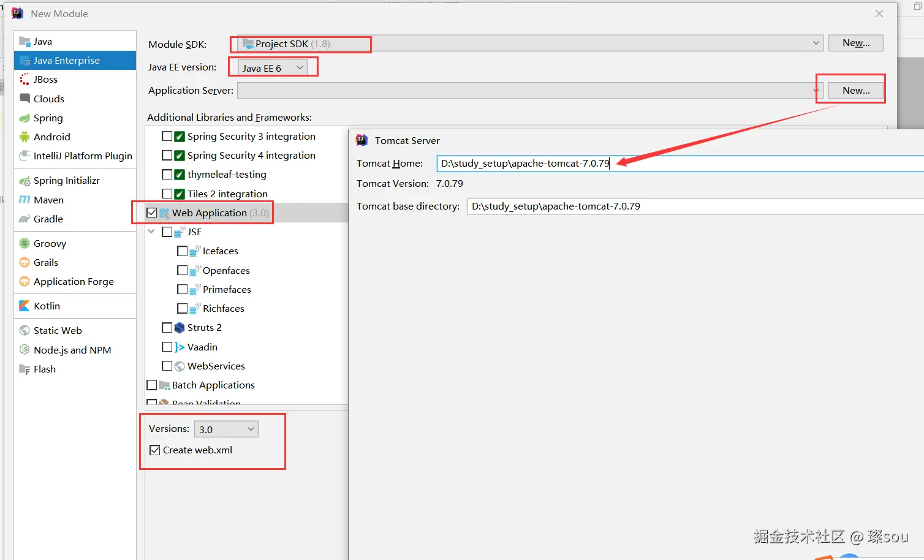Check the Batch Applications checkbox
Viewport: 924px width, 560px height.
152,385
